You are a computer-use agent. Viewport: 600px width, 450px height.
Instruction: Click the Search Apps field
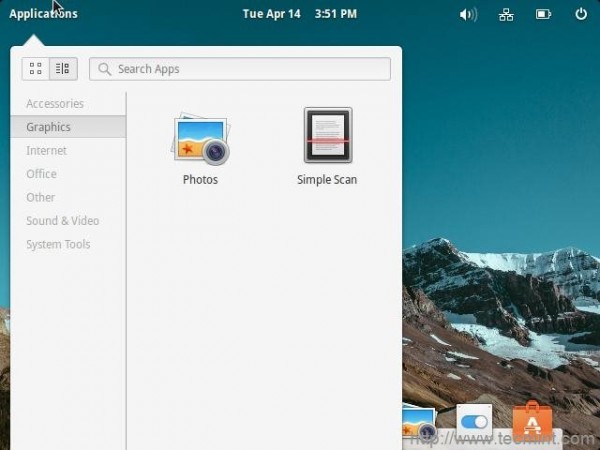pos(240,69)
